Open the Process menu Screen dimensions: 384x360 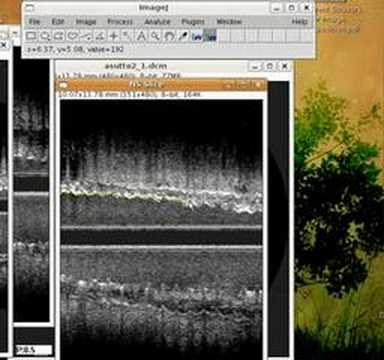coord(120,22)
